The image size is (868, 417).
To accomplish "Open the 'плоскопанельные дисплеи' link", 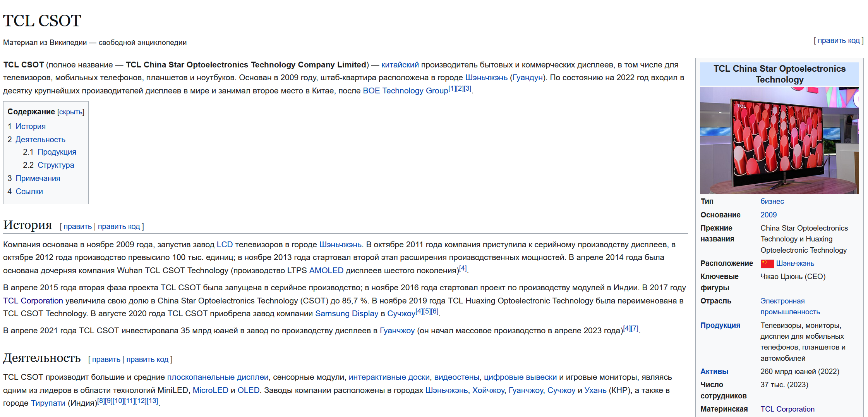I will click(218, 377).
